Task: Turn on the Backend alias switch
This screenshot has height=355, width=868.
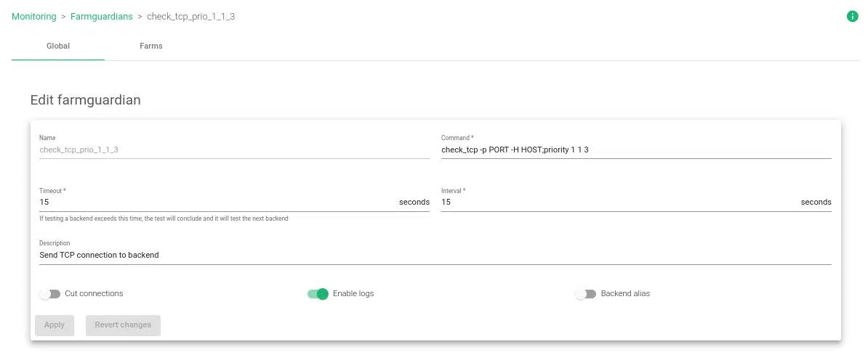Action: (585, 294)
